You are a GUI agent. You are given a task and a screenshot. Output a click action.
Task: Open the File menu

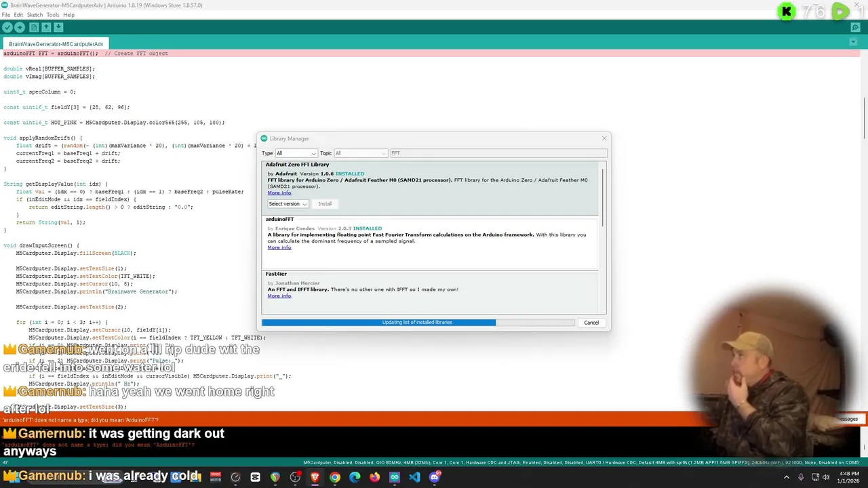6,15
